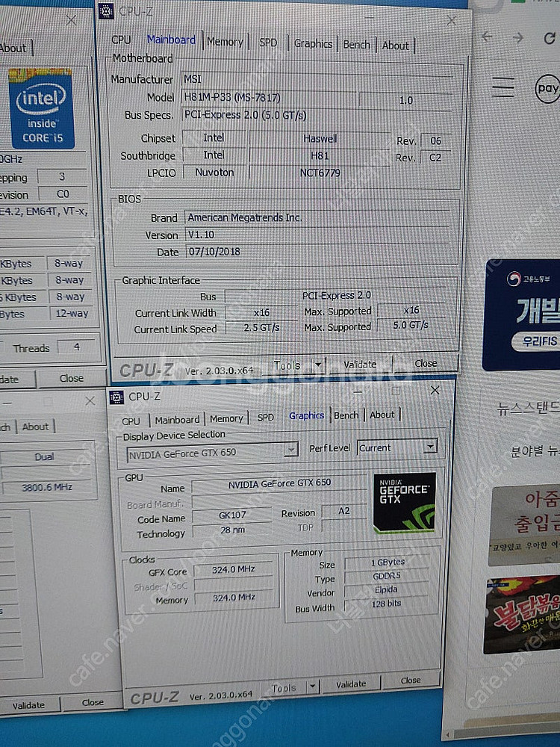Switch to About tab in Graphics window
560x747 pixels.
point(382,415)
